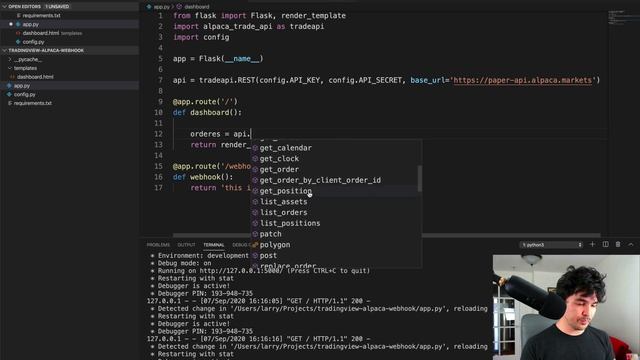This screenshot has width=640, height=360.
Task: Place cursor after 'api.' on line 12
Action: 251,134
